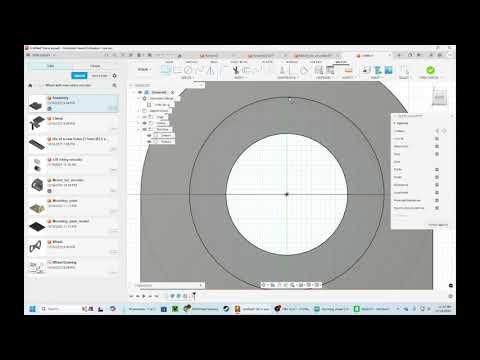Open viewports icon in navigation bar

[x=317, y=285]
